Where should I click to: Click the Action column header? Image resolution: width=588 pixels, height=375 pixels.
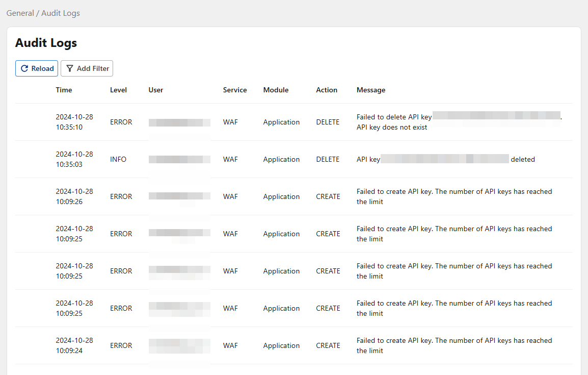pyautogui.click(x=327, y=90)
